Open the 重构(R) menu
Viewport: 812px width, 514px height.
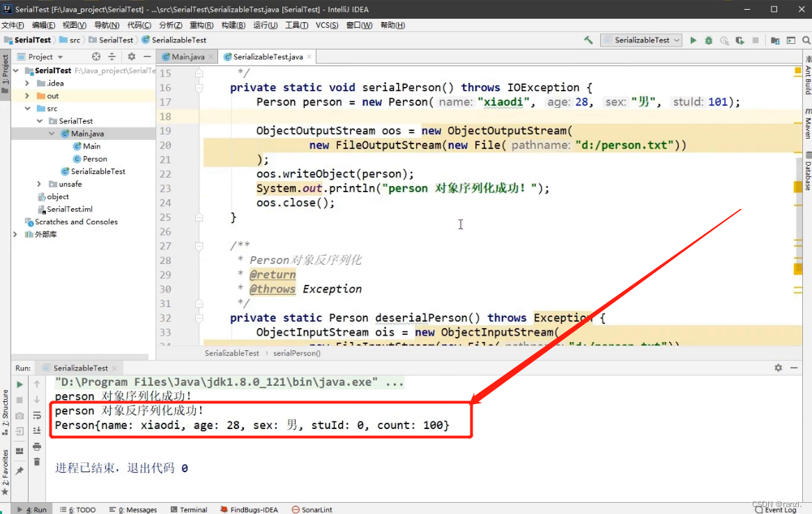[x=201, y=25]
